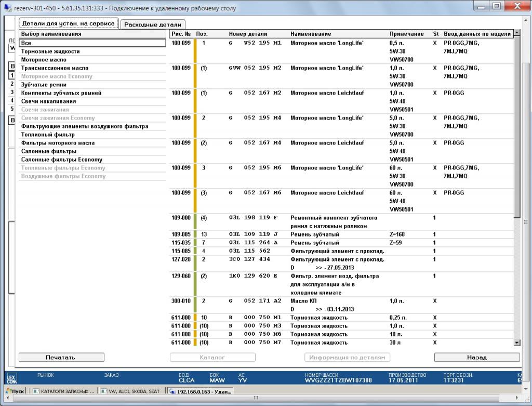Click greyed 'Топливные фильтры Economy' entry
The width and height of the screenshot is (532, 406).
[x=92, y=168]
